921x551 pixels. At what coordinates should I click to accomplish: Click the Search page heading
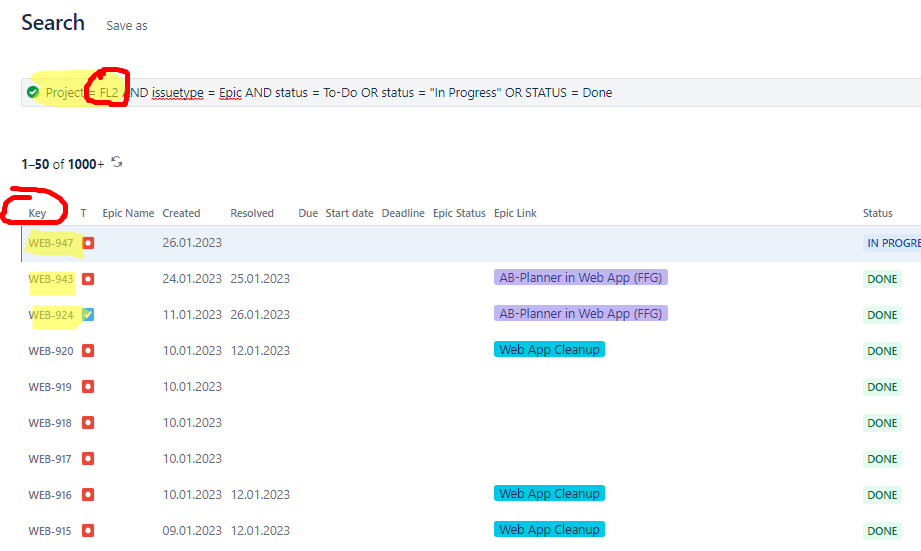point(53,22)
